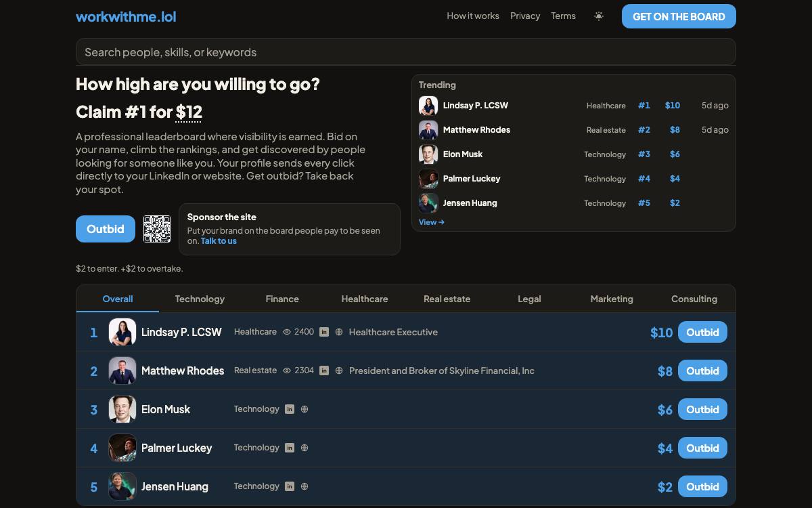
Task: Click the dotted $12 claim price
Action: 189,112
